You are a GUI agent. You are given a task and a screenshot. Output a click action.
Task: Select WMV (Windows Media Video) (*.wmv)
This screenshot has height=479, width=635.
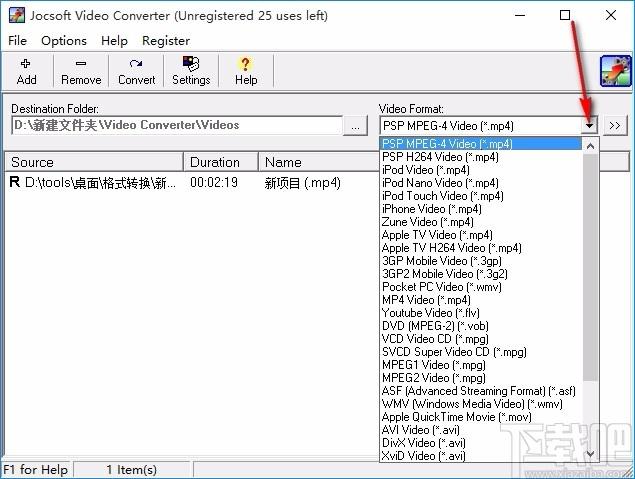click(x=481, y=404)
